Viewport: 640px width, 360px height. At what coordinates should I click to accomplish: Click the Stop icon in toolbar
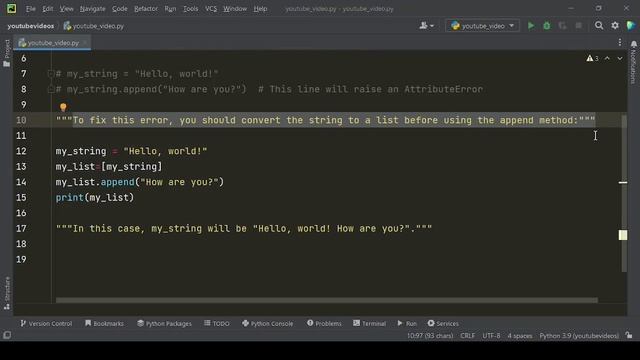tap(578, 26)
